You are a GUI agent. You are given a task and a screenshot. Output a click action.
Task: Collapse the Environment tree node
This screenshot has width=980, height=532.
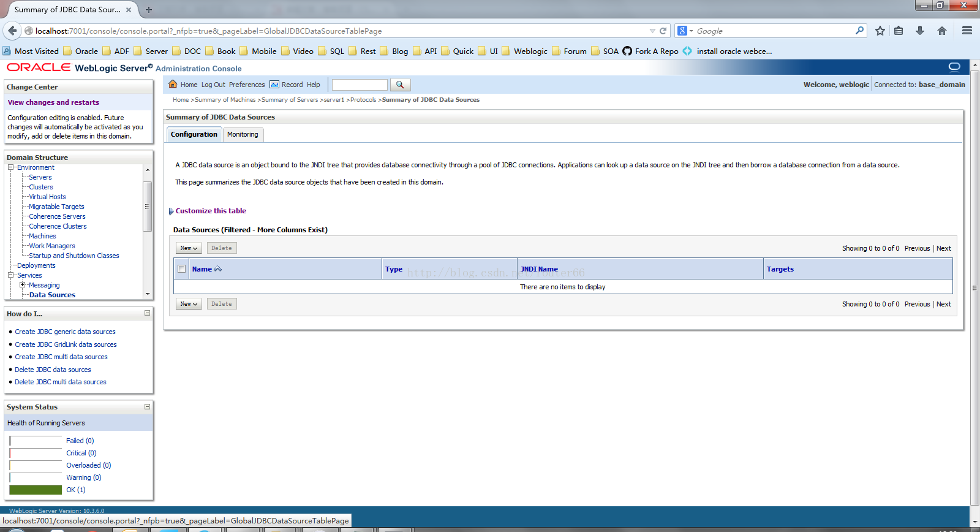pyautogui.click(x=10, y=167)
